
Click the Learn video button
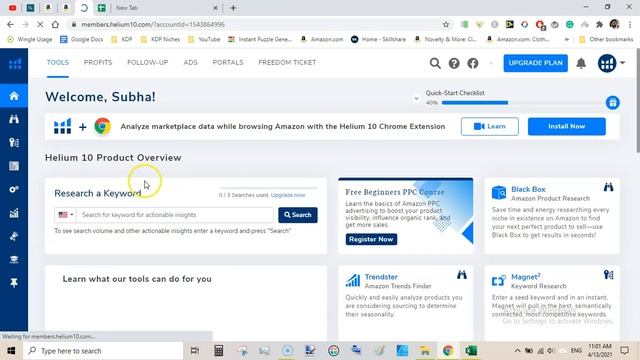pyautogui.click(x=490, y=127)
